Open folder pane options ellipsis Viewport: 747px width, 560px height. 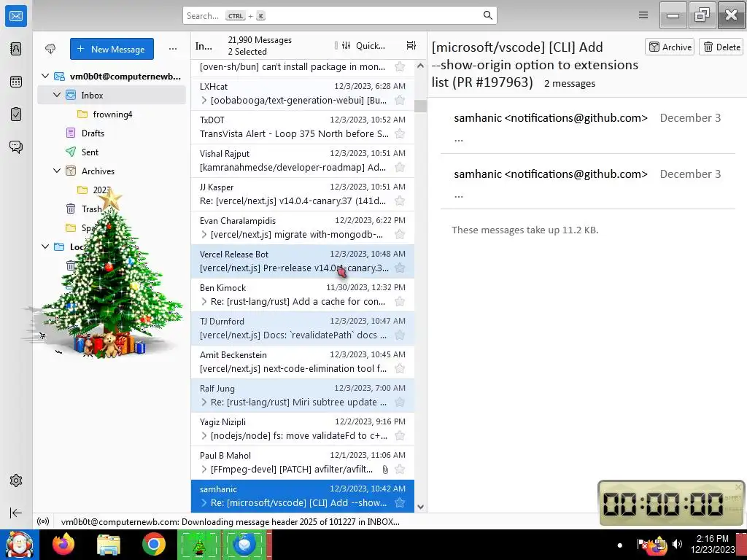point(172,49)
